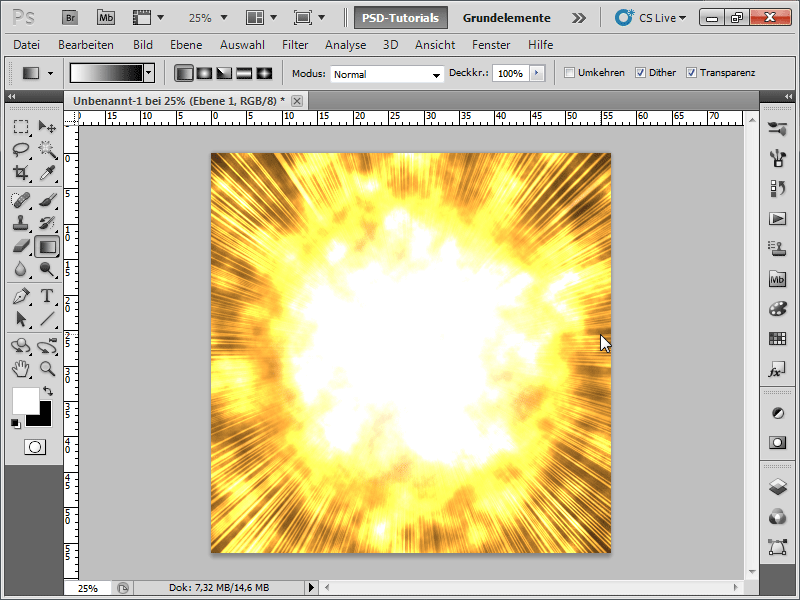The image size is (800, 600).
Task: Open the Ebene menu
Action: point(186,45)
